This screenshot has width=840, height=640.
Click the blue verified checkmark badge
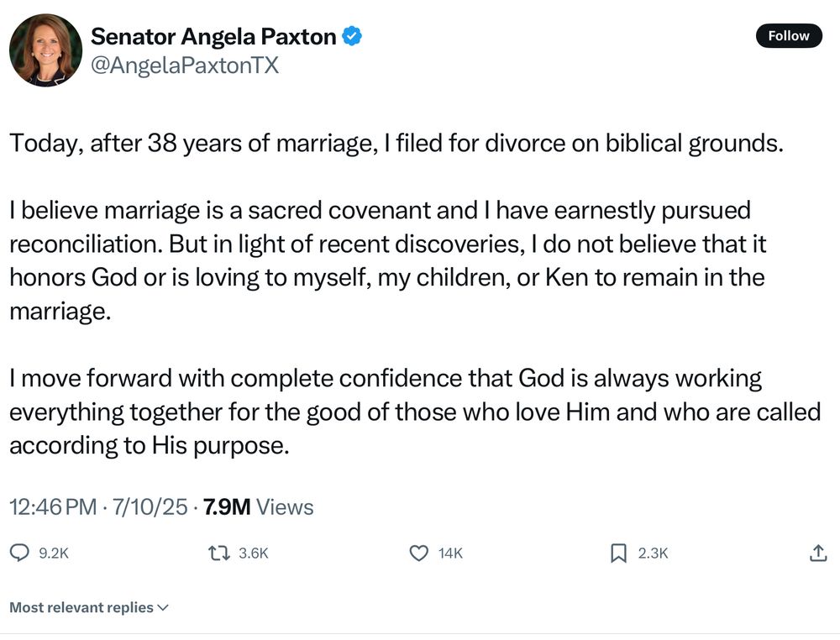coord(352,36)
